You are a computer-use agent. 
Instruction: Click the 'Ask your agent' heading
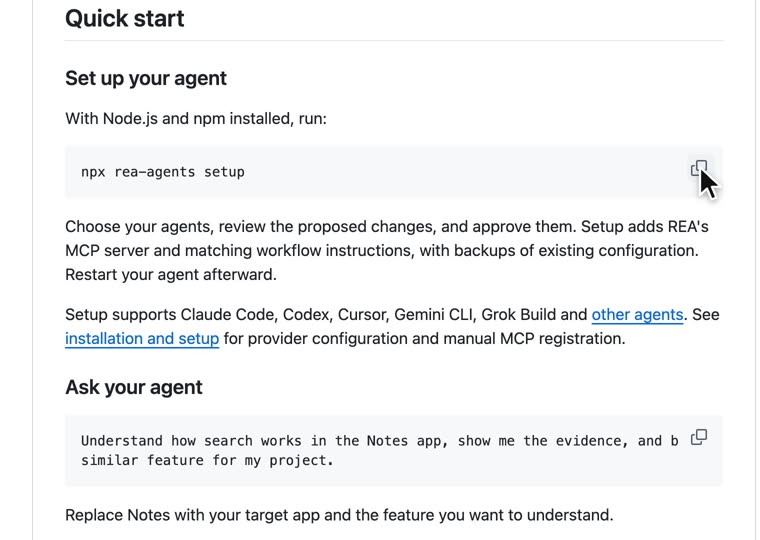pos(134,387)
